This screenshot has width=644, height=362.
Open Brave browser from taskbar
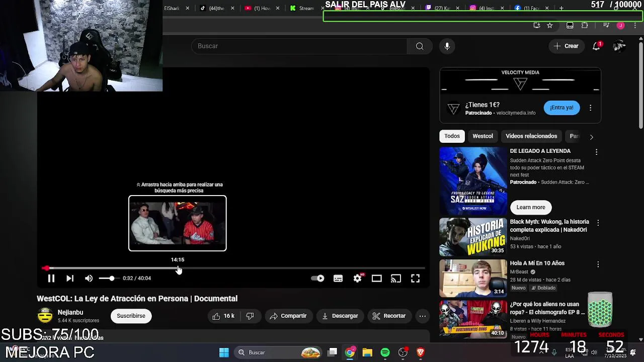click(421, 352)
